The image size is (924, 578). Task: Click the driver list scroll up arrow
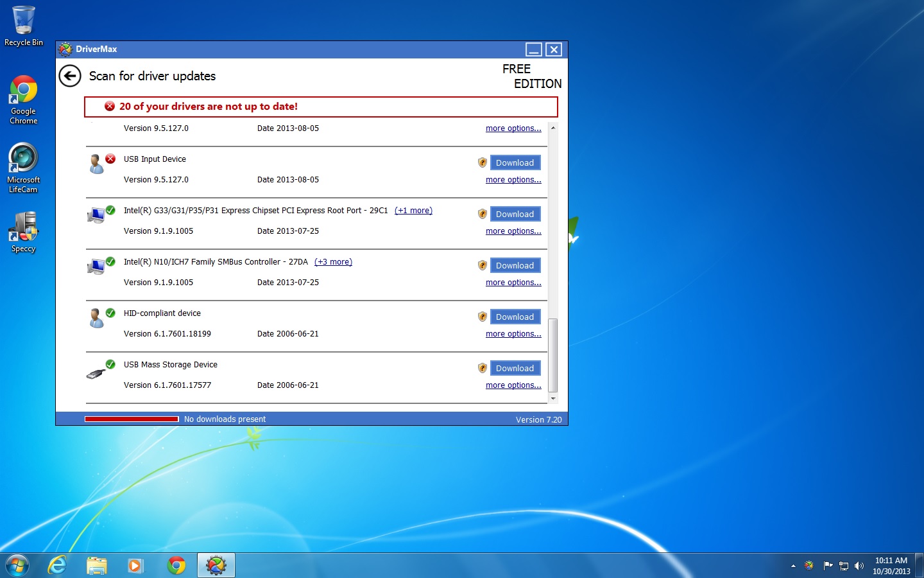[553, 128]
